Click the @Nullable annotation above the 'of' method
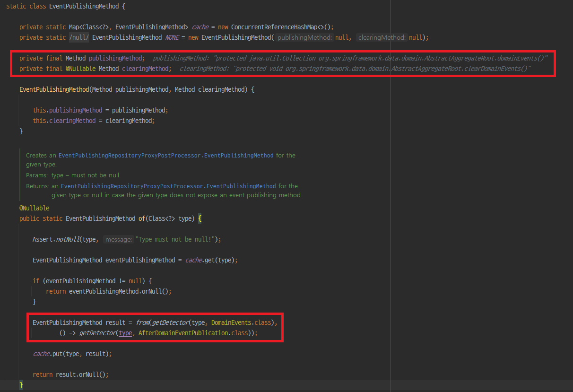The width and height of the screenshot is (573, 392). [34, 208]
